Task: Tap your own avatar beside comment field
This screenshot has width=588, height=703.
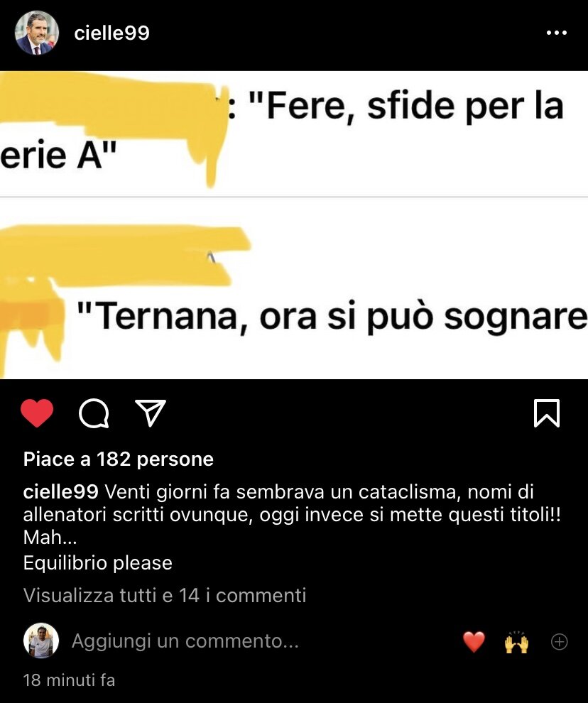Action: pyautogui.click(x=41, y=641)
